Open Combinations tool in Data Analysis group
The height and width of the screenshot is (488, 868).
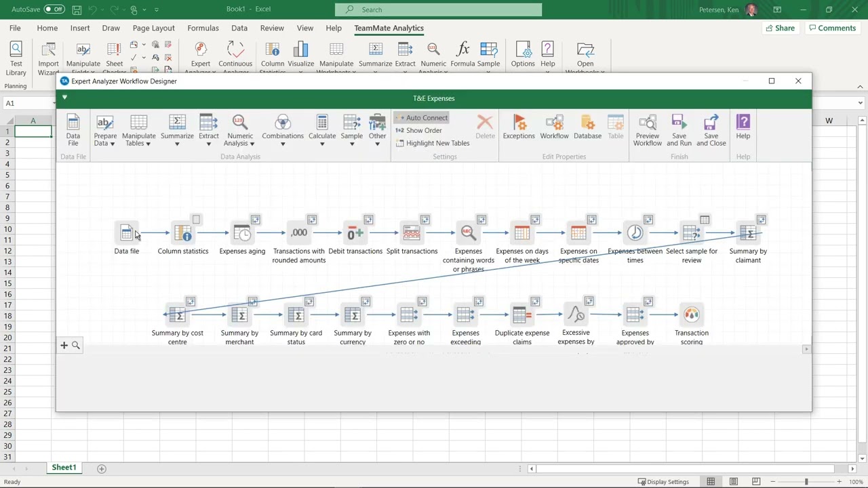[283, 129]
